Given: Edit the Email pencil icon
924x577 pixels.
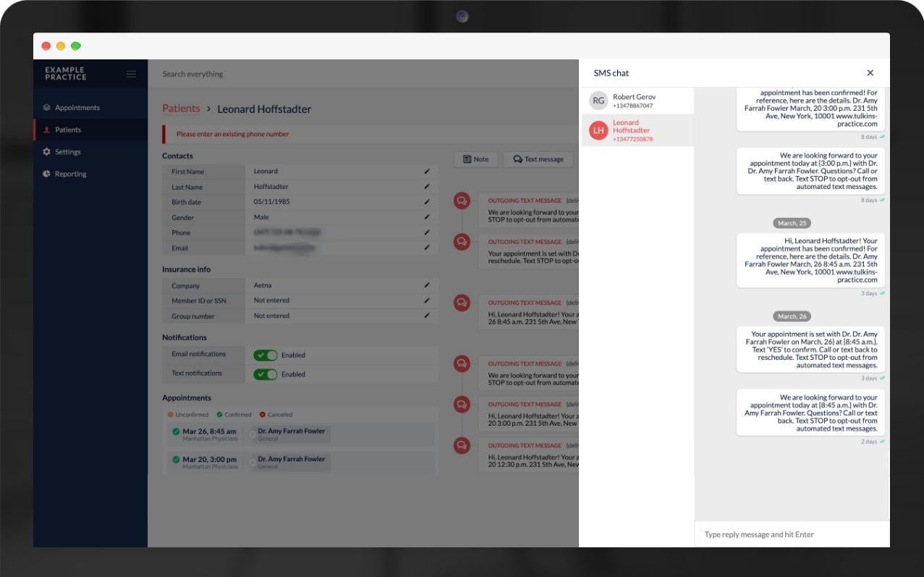Looking at the screenshot, I should click(x=427, y=248).
